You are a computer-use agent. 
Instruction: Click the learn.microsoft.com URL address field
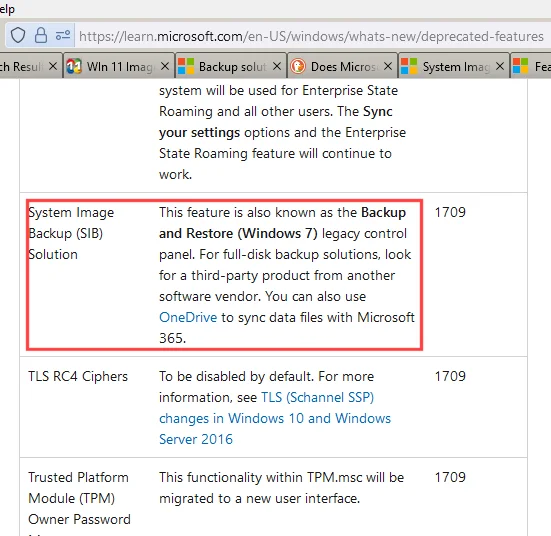click(311, 36)
